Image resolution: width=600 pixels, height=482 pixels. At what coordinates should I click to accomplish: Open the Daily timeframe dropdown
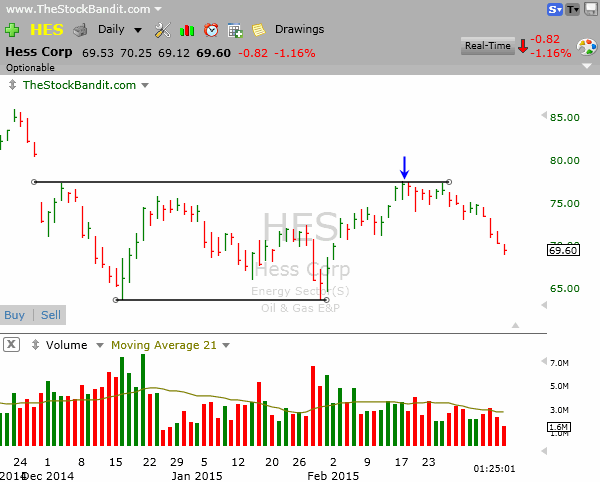120,29
